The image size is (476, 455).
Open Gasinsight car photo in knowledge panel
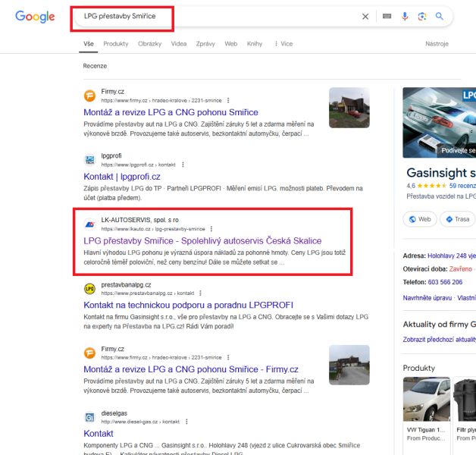pos(440,122)
